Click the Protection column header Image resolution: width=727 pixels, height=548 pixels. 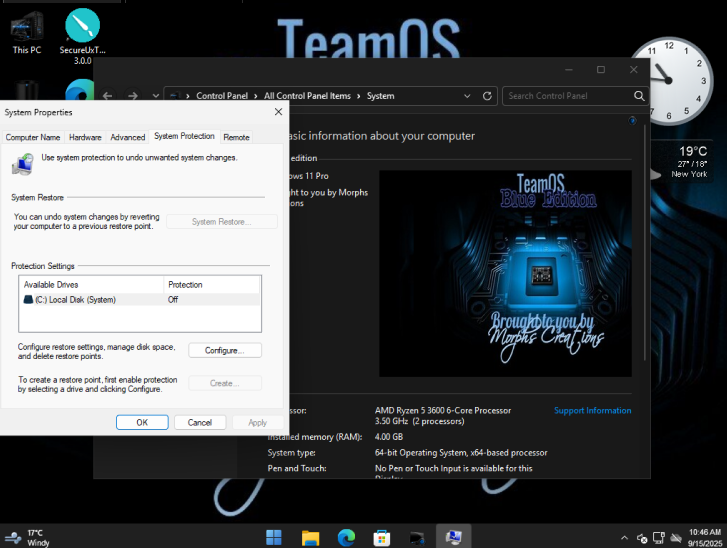(x=211, y=285)
